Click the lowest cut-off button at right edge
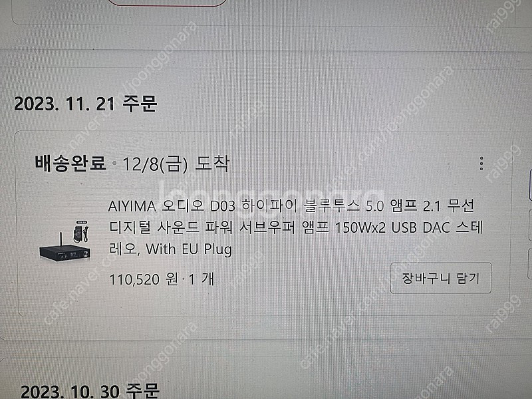 coord(530,265)
